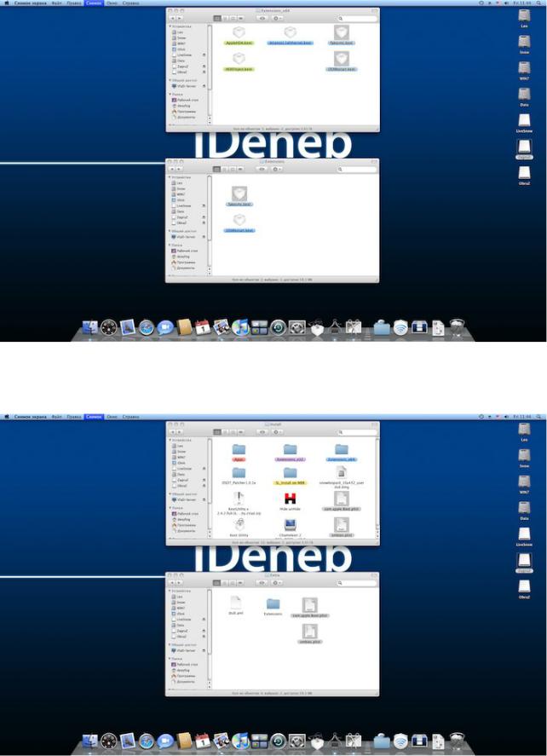The height and width of the screenshot is (756, 547).
Task: Collapse Папки section in Install window sidebar
Action: tap(170, 508)
